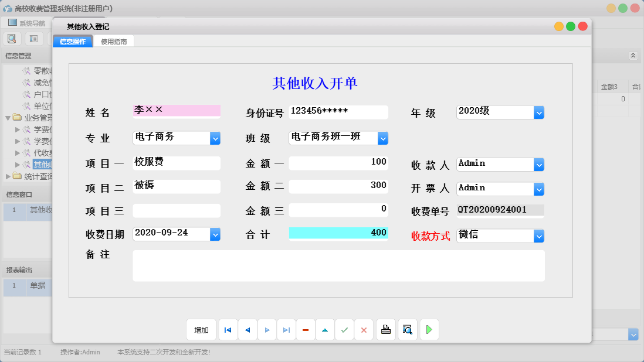The image size is (644, 362).
Task: Open the 班级 class dropdown
Action: pyautogui.click(x=384, y=138)
